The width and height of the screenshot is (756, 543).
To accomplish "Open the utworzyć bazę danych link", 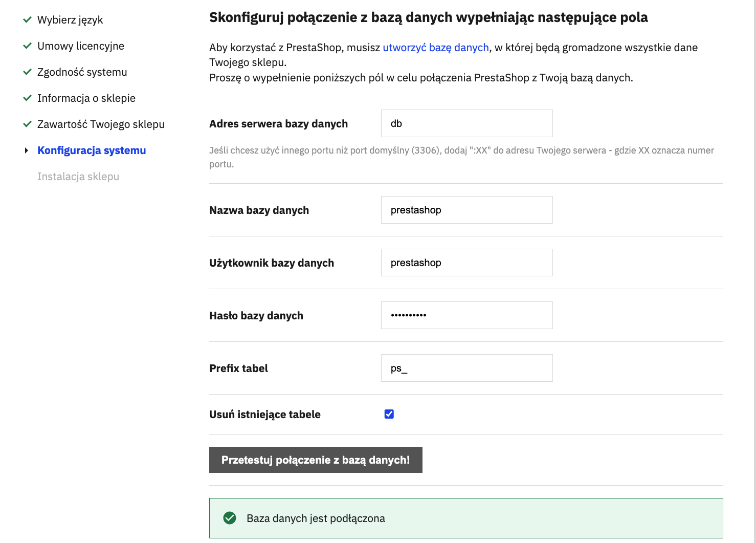I will point(436,48).
